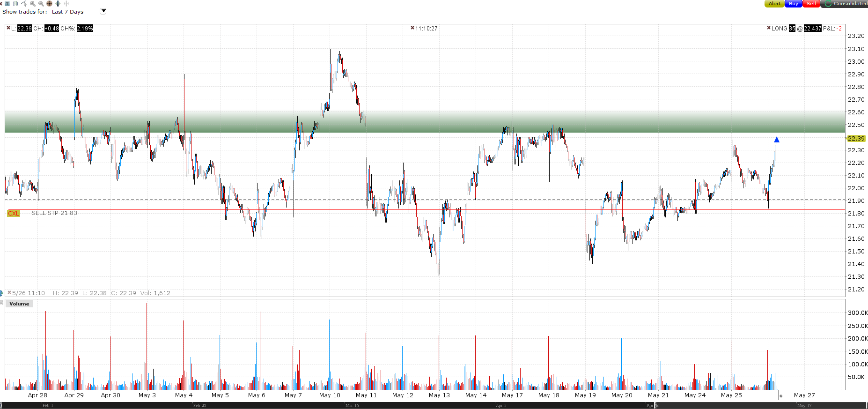Close the 5/26 11:10 bar data readout
The height and width of the screenshot is (409, 868).
[x=9, y=293]
